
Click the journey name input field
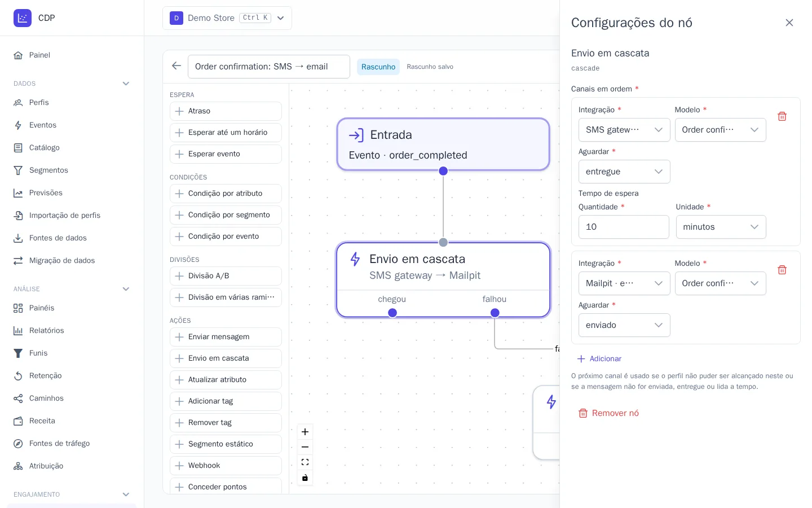pos(269,67)
